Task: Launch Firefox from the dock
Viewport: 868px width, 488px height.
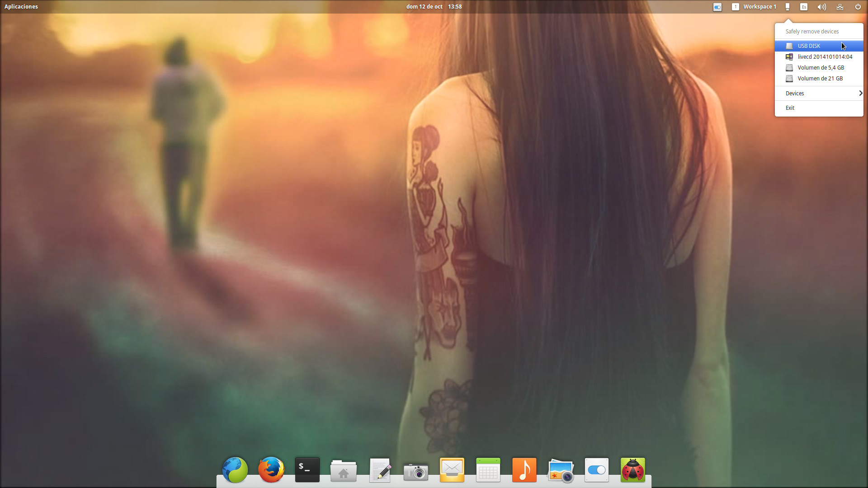Action: pyautogui.click(x=271, y=470)
